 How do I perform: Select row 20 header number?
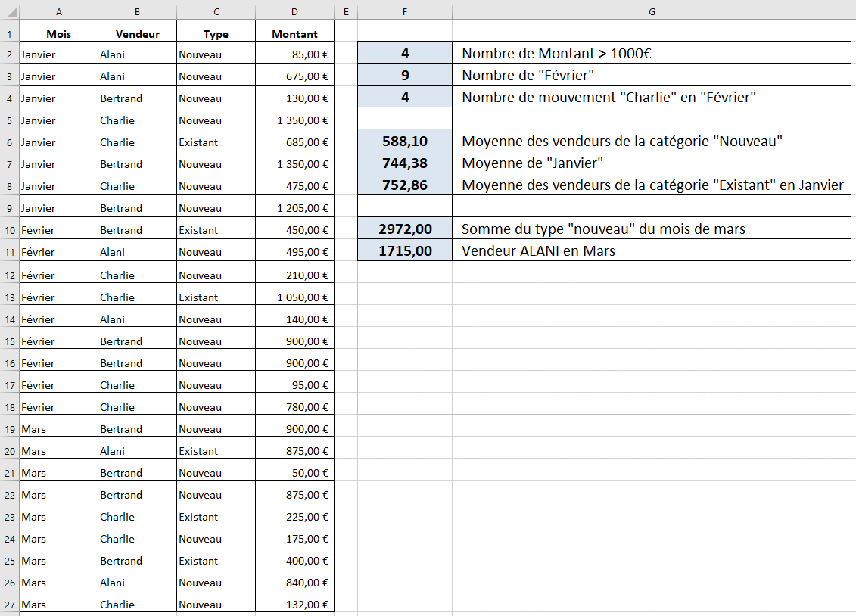(9, 451)
